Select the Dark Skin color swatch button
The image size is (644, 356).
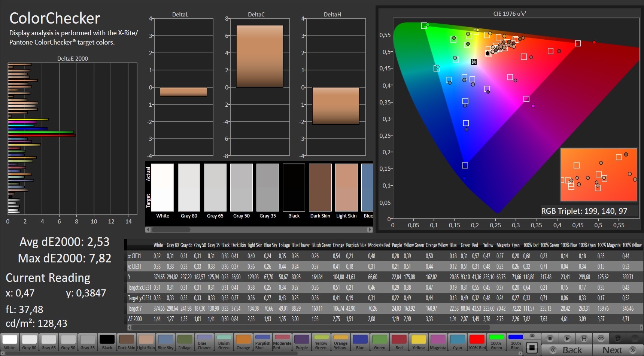126,342
